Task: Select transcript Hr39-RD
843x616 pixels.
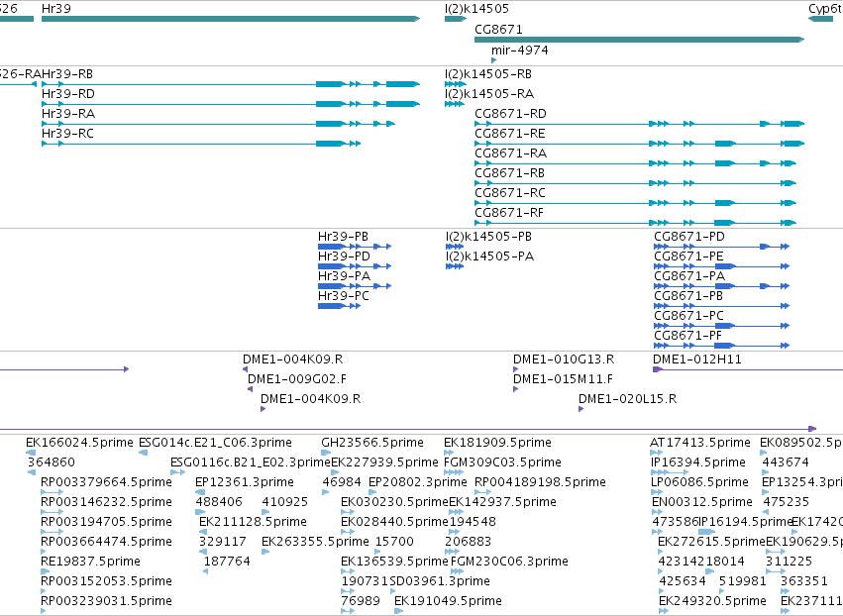Action: tap(68, 94)
